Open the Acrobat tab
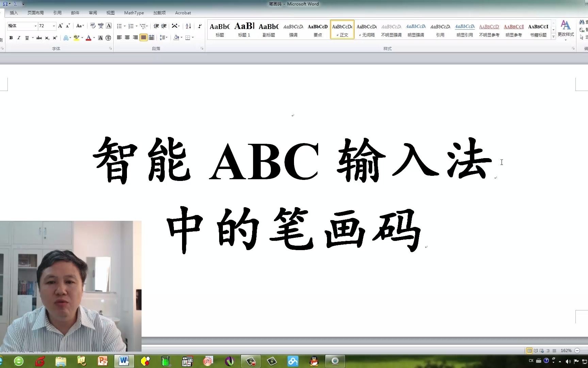This screenshot has width=588, height=368. pos(183,13)
